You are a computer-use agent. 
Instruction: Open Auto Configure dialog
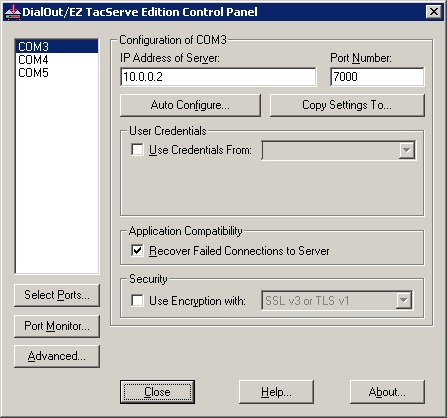[x=190, y=105]
